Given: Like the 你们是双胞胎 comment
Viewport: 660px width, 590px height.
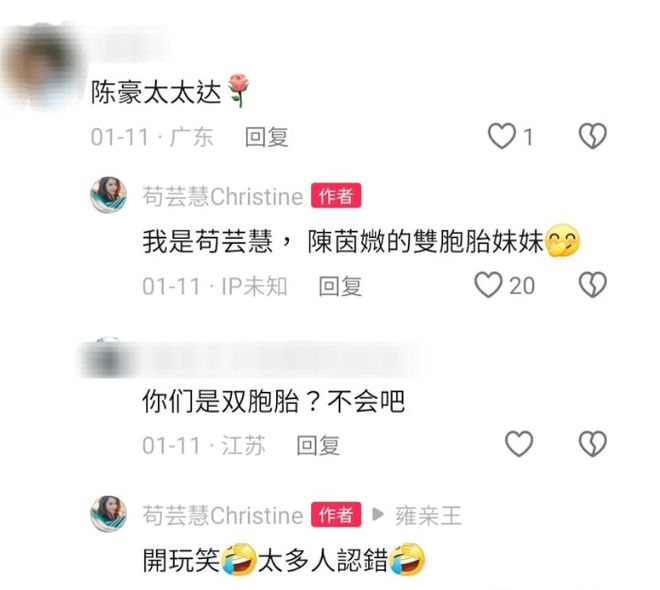Looking at the screenshot, I should coord(519,444).
